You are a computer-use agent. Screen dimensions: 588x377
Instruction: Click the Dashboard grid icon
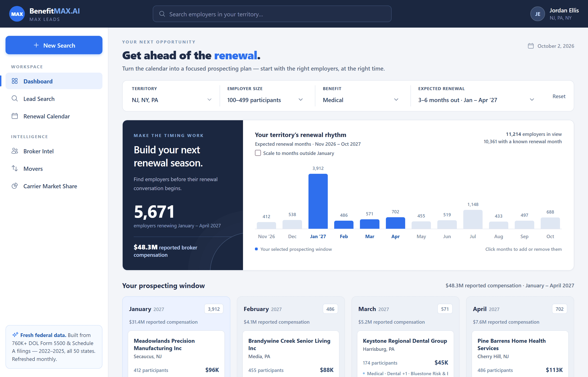coord(15,81)
